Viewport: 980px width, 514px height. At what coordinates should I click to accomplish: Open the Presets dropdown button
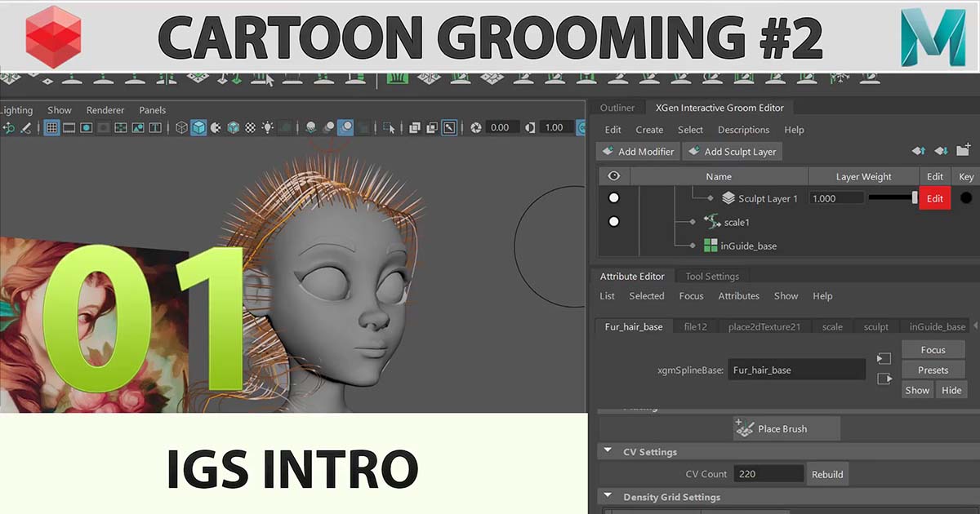tap(933, 370)
